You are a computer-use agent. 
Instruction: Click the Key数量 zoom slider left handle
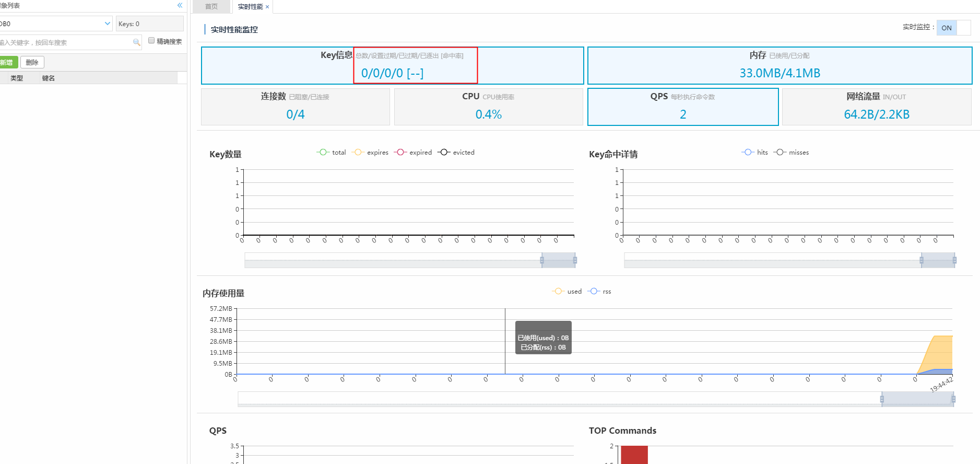click(x=542, y=260)
